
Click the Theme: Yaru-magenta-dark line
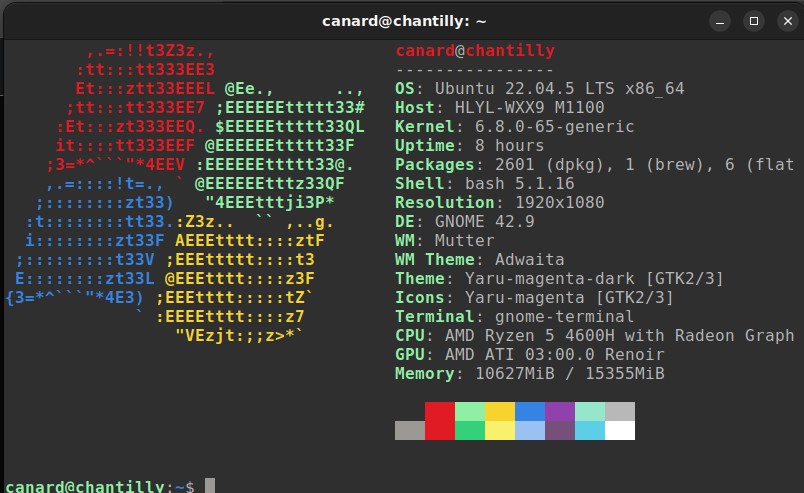tap(559, 278)
